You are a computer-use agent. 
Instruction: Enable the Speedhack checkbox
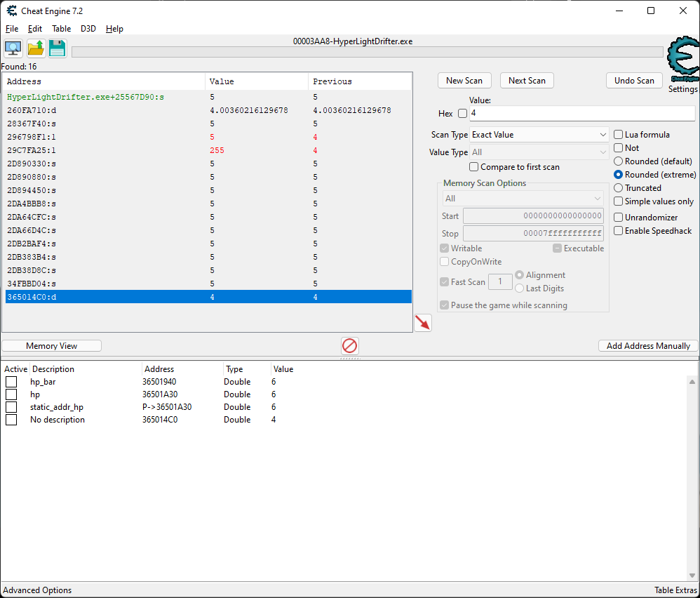pyautogui.click(x=619, y=231)
